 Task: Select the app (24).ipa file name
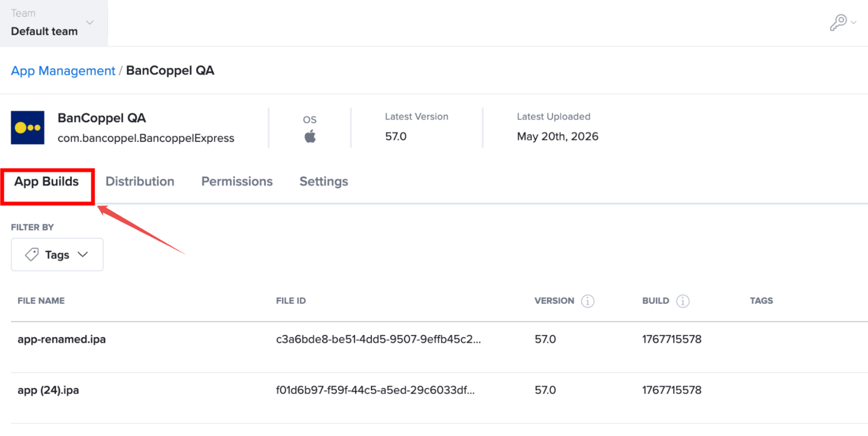(x=48, y=390)
